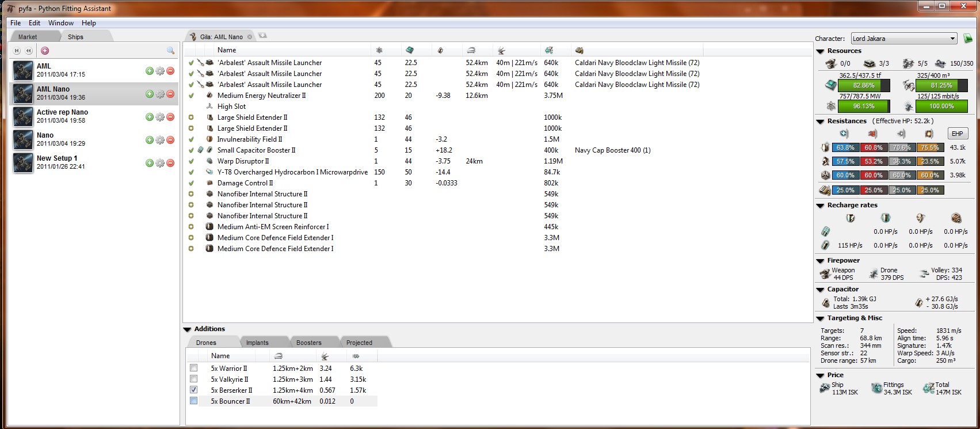The image size is (980, 429).
Task: Open the Character dropdown showing Lord Jakara
Action: [903, 39]
